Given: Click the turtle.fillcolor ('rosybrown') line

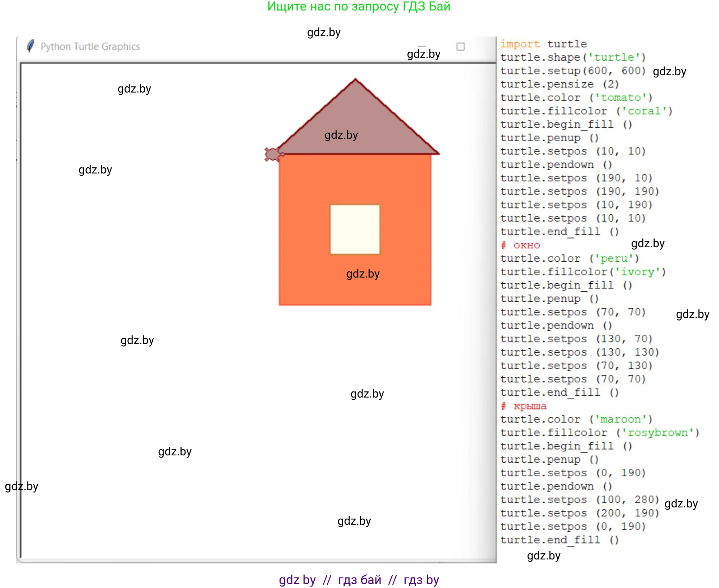Looking at the screenshot, I should click(600, 433).
